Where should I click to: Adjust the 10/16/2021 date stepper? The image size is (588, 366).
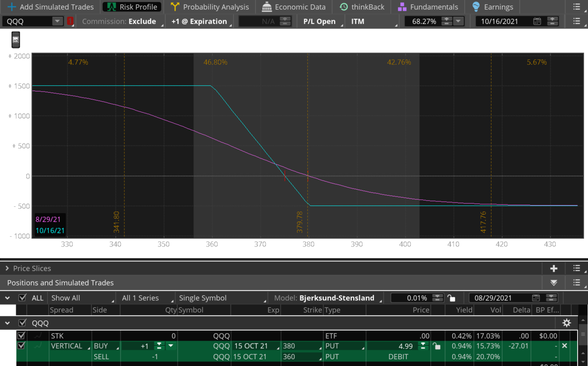552,22
